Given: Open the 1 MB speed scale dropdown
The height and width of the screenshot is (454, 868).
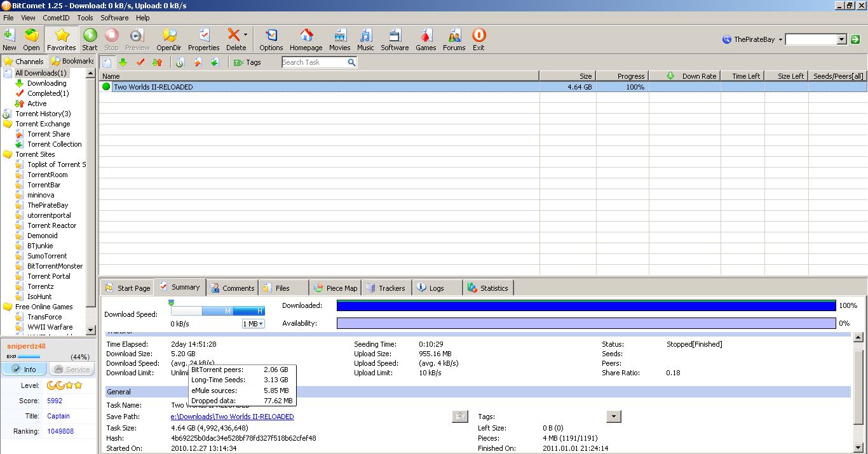Looking at the screenshot, I should pos(253,324).
